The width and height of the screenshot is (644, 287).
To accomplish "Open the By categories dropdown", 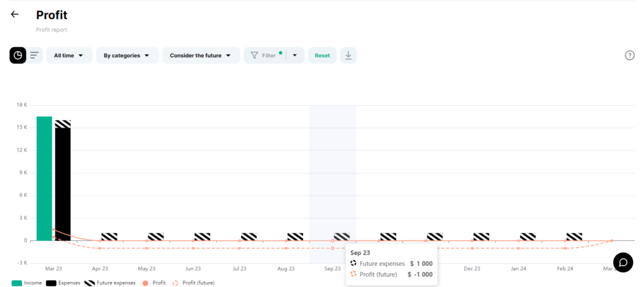I will tap(127, 55).
